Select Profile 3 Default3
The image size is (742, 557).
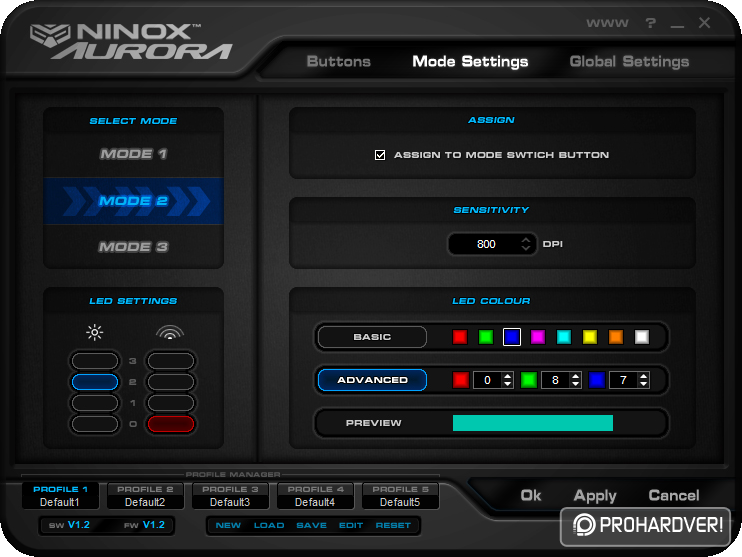[x=230, y=496]
